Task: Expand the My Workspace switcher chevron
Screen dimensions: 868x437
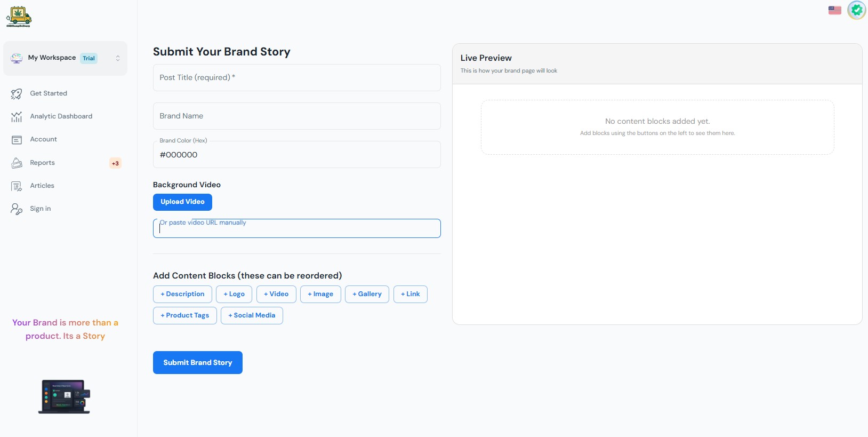Action: (118, 58)
